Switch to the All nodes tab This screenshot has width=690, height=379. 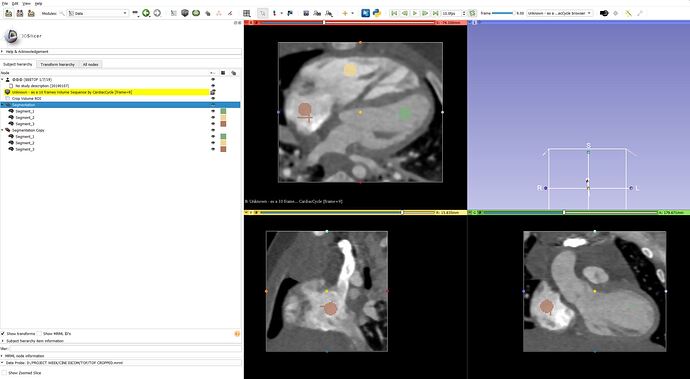point(91,64)
